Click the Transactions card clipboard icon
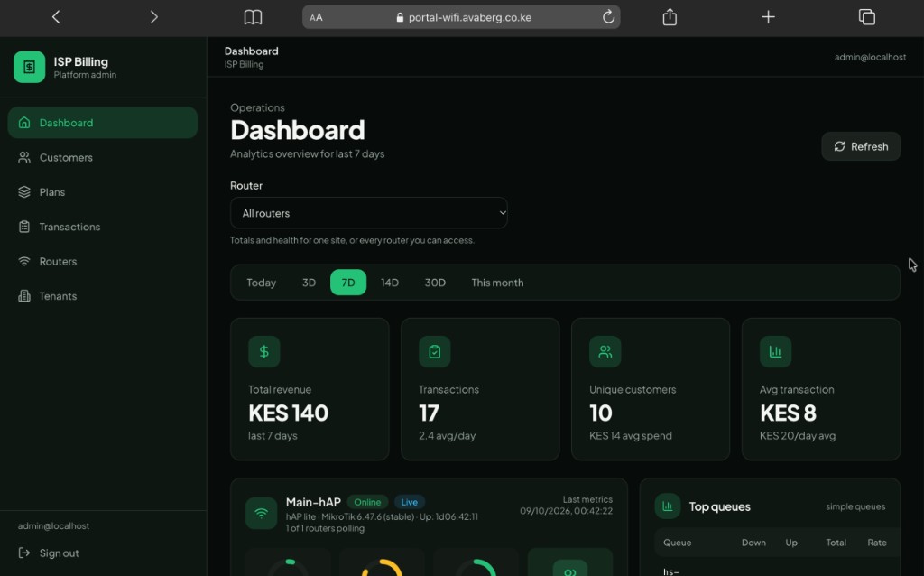Viewport: 924px width, 576px height. 434,351
